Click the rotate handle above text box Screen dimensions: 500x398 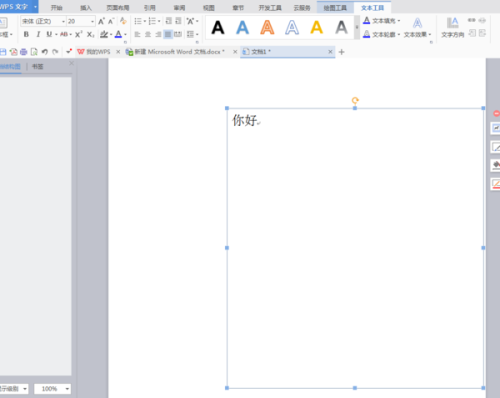355,100
